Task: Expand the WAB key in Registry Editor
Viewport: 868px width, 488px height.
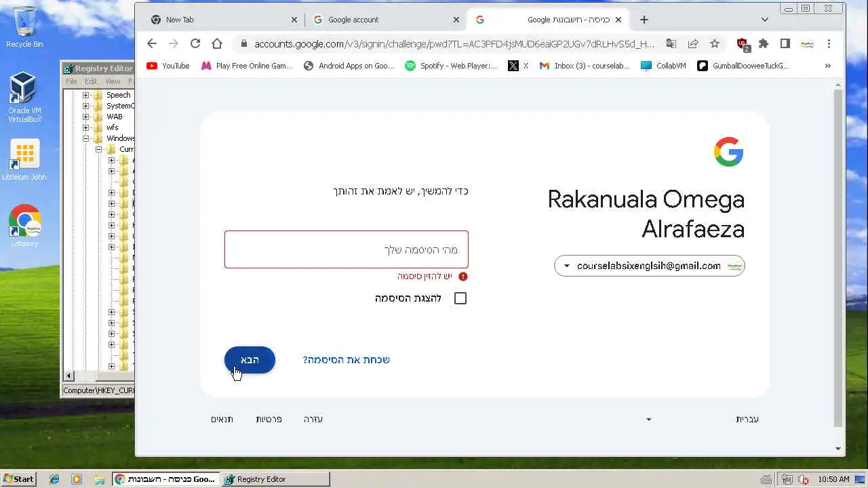Action: pos(85,117)
